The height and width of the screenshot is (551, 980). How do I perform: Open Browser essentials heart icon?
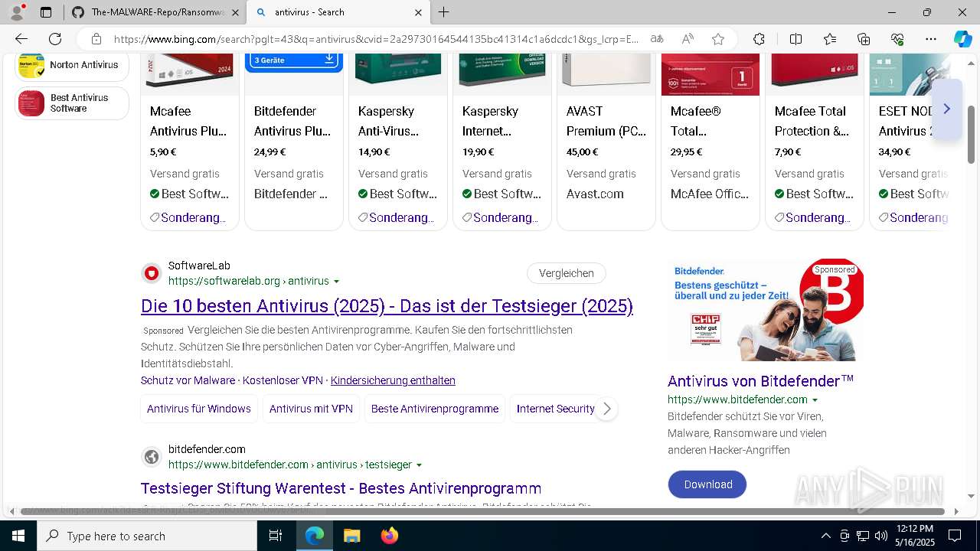pyautogui.click(x=897, y=39)
